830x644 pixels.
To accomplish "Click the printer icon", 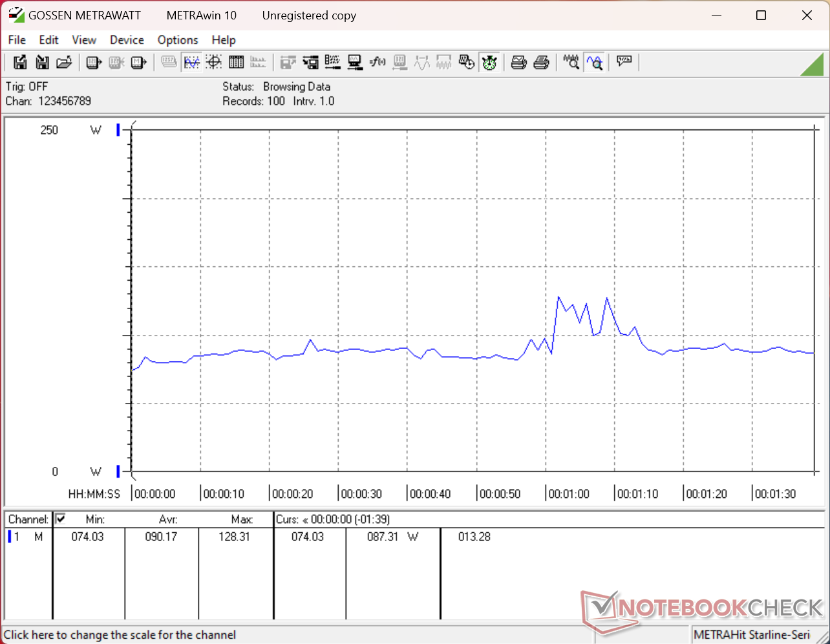I will coord(542,63).
